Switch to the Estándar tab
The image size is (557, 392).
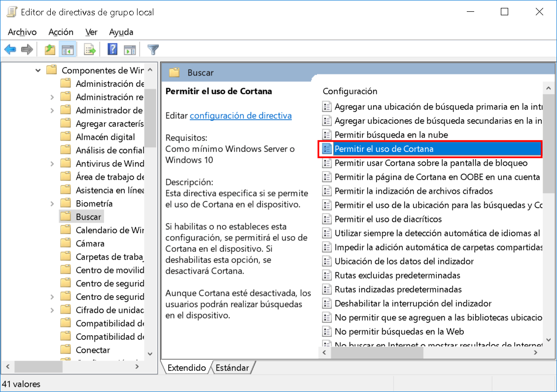232,367
